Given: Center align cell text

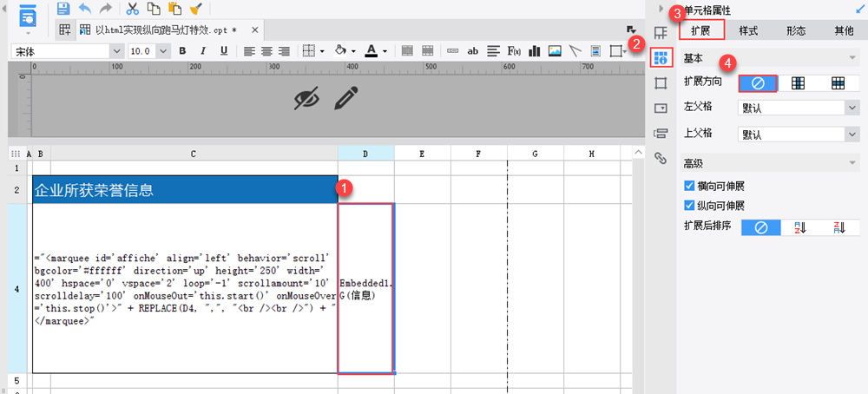Looking at the screenshot, I should click(x=266, y=51).
